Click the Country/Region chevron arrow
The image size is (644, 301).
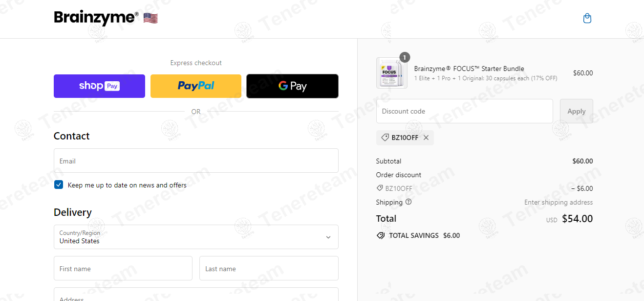pyautogui.click(x=328, y=237)
